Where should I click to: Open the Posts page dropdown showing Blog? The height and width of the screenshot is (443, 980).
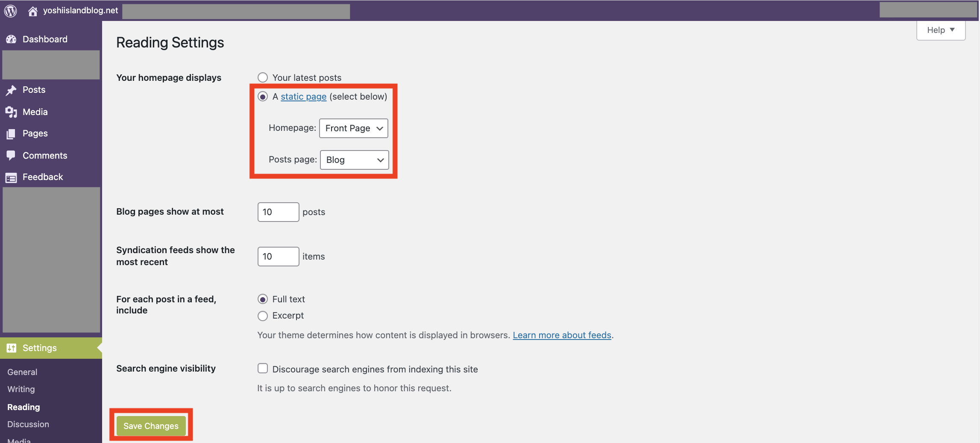355,160
